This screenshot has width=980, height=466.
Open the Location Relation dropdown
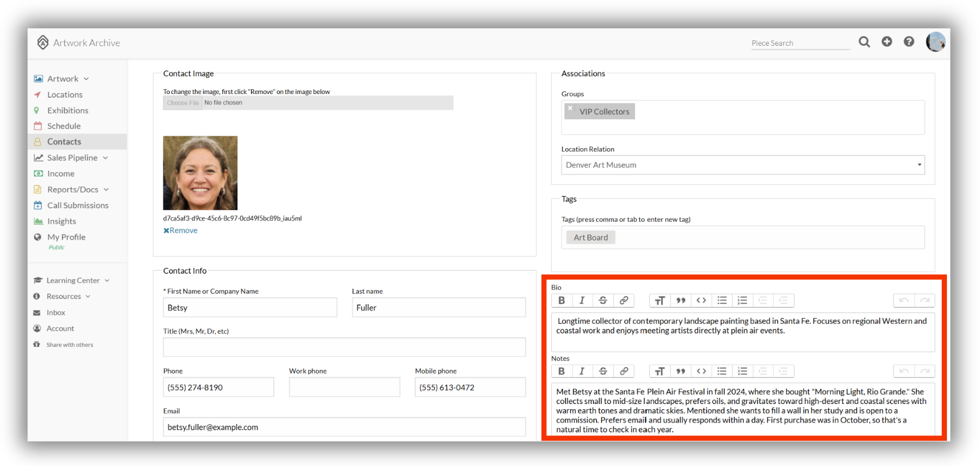tap(743, 165)
